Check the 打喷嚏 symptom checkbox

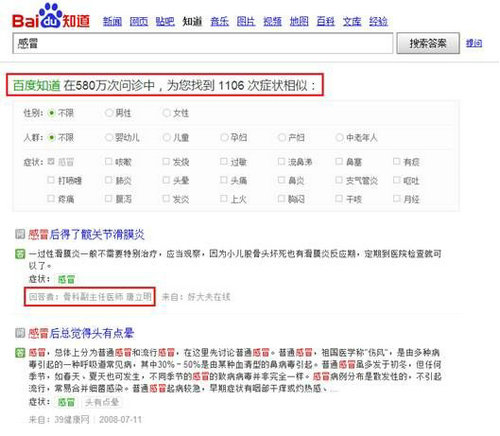click(x=51, y=180)
